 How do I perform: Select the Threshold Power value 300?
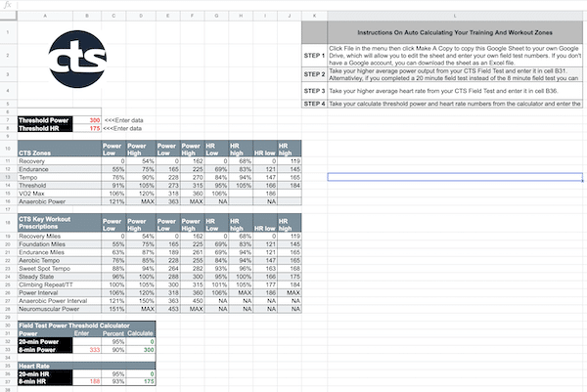pos(87,120)
